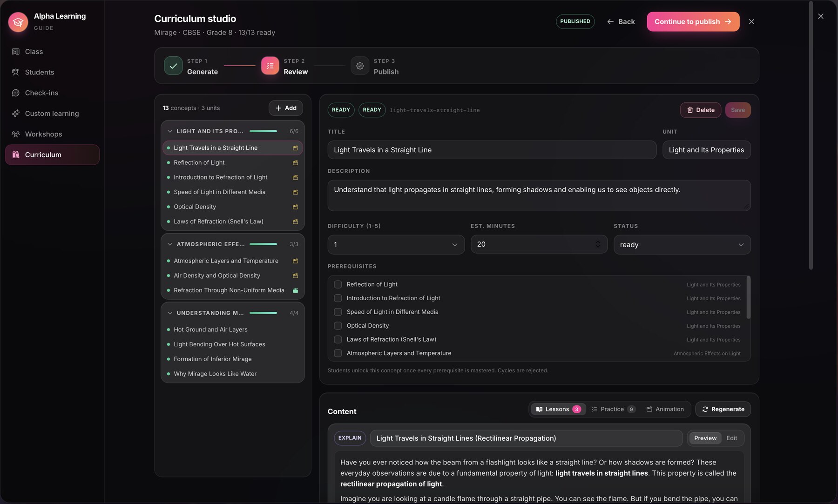Open Light Bending Over Hot Surfaces concept

pos(233,344)
